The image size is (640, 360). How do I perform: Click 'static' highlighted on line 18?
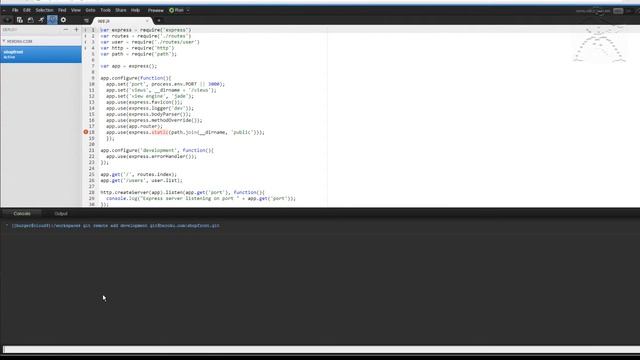(x=160, y=132)
